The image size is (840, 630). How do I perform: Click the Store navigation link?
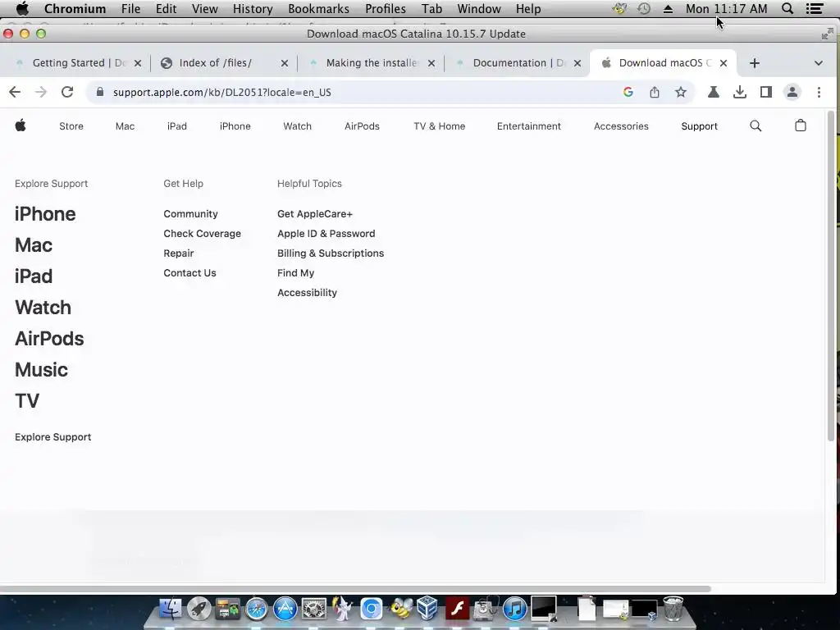point(71,126)
